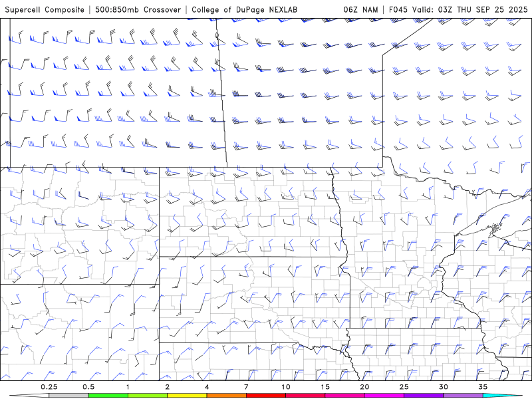Click the scale label reading 7
This screenshot has width=532, height=399.
click(x=246, y=387)
